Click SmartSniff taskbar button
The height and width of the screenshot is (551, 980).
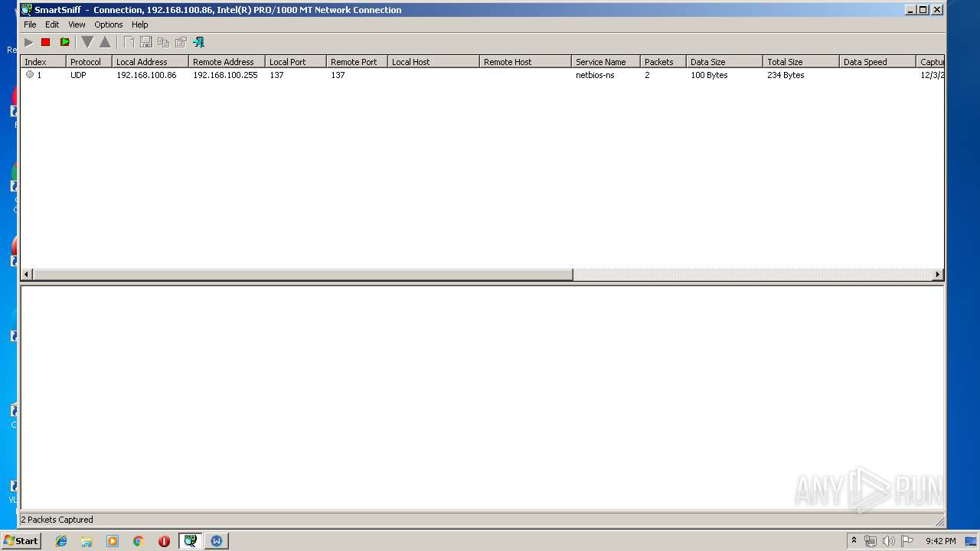[x=190, y=541]
